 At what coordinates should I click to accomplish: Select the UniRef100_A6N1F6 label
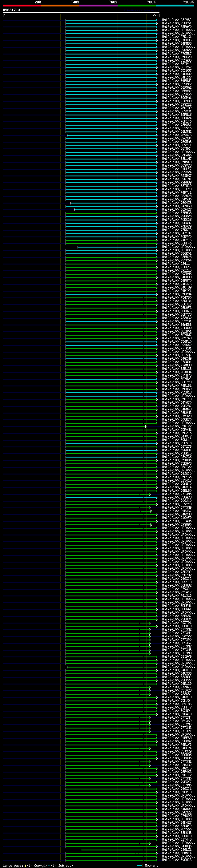coord(177,122)
